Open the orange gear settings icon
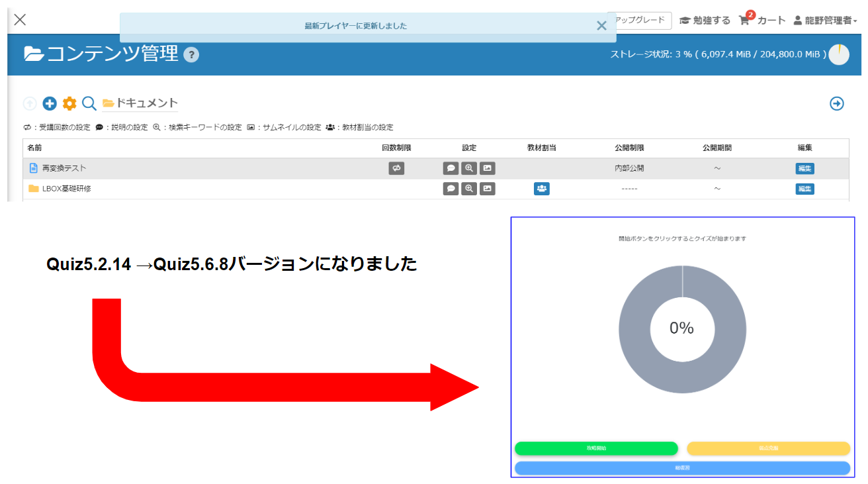This screenshot has width=868, height=484. (69, 103)
